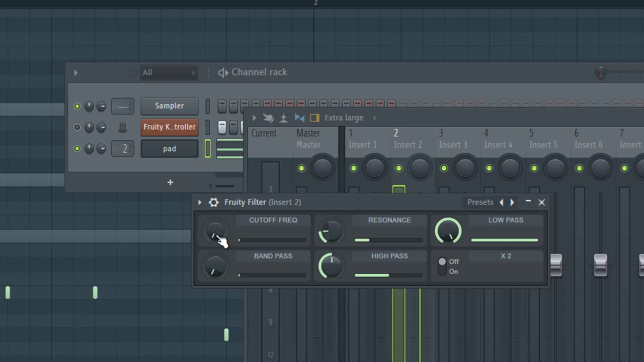Expand arrow right of 'Extra large'
The height and width of the screenshot is (362, 644).
(374, 118)
